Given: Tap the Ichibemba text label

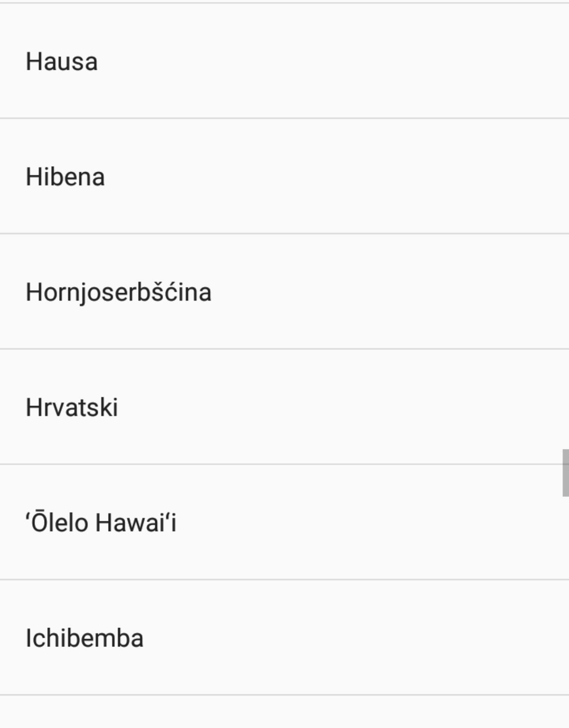Looking at the screenshot, I should pos(85,638).
